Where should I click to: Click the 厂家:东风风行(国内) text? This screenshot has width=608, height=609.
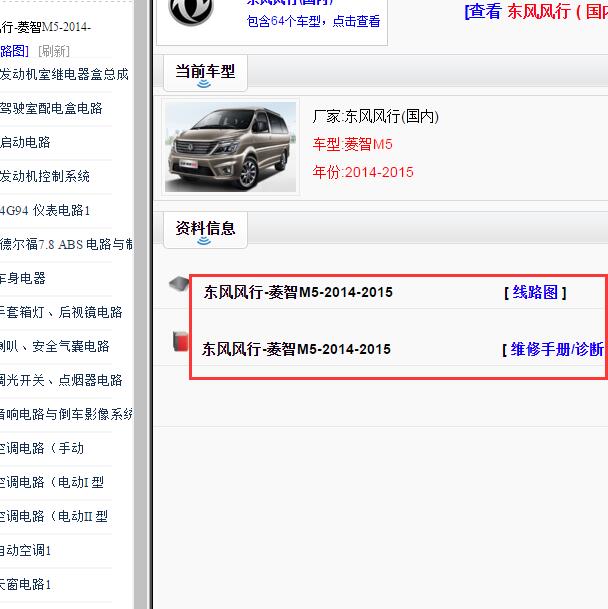376,116
